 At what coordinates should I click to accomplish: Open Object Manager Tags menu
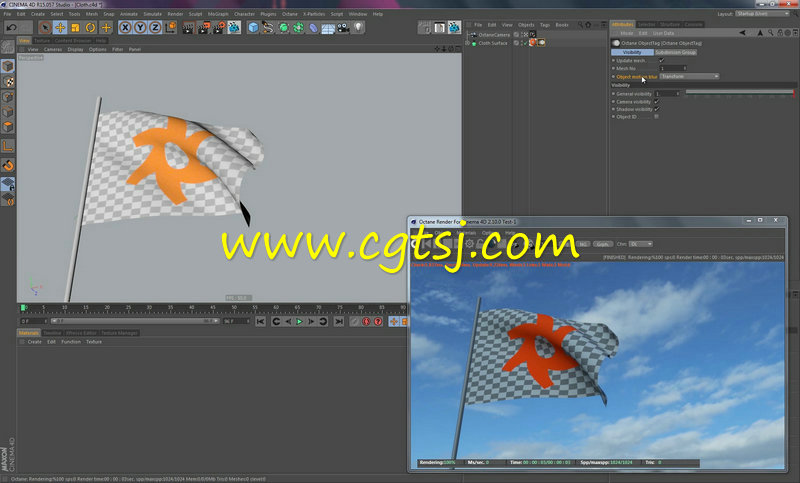[x=545, y=24]
